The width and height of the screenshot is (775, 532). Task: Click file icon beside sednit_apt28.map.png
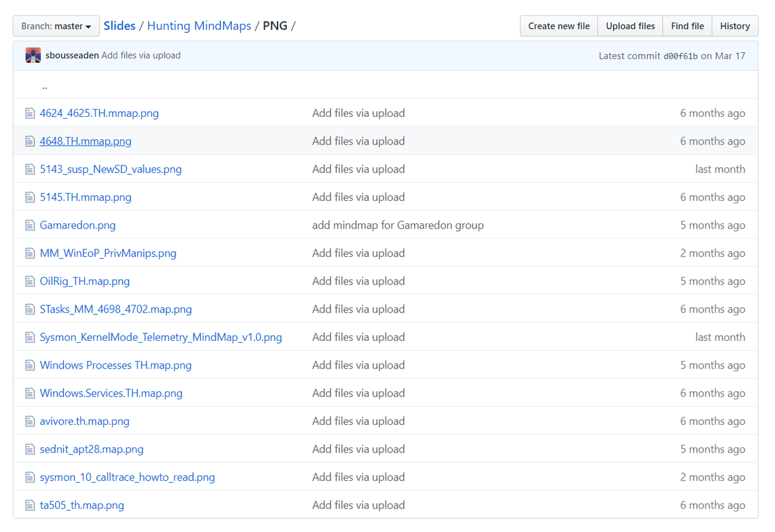[30, 449]
